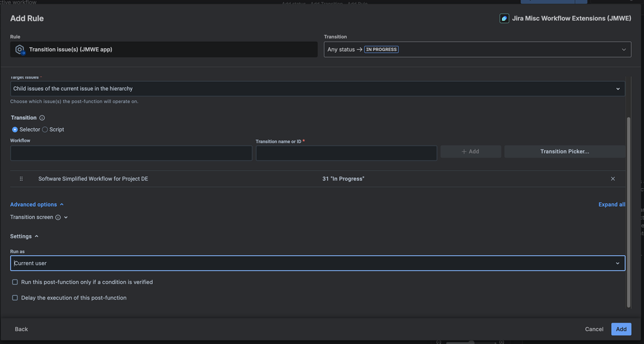Click the Expand all link

tap(611, 205)
